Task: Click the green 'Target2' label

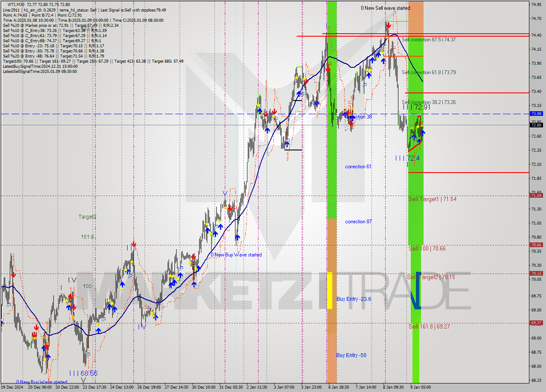Action: [87, 217]
